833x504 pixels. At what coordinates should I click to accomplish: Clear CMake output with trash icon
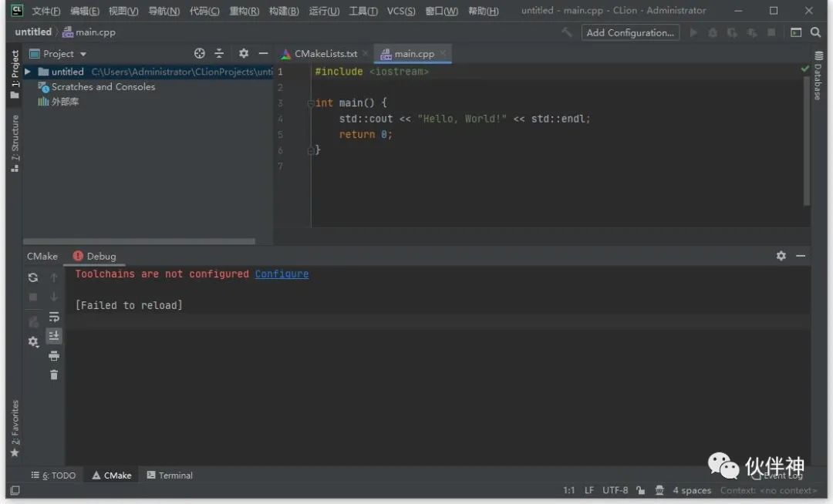54,375
